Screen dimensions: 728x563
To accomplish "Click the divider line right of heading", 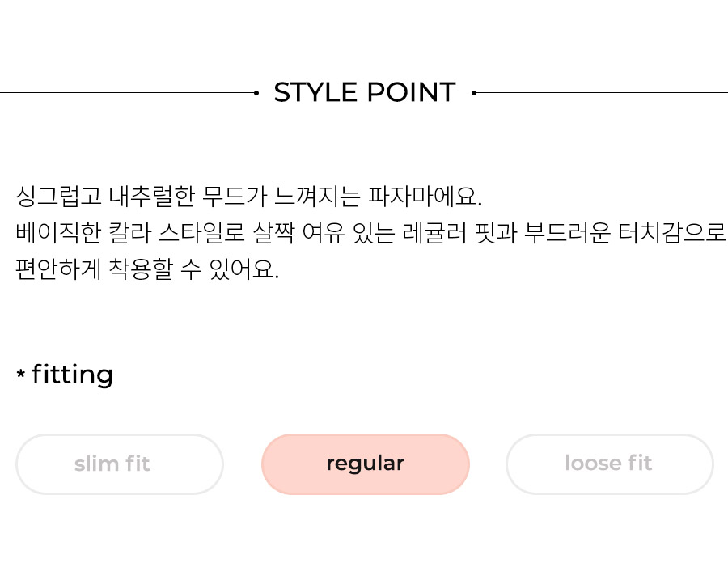I will pos(602,93).
